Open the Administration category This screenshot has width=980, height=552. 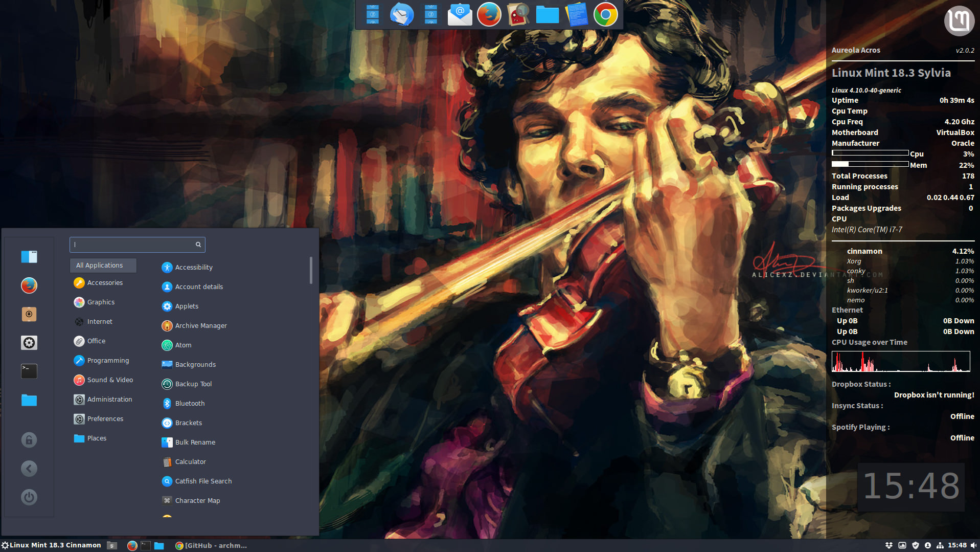point(103,400)
